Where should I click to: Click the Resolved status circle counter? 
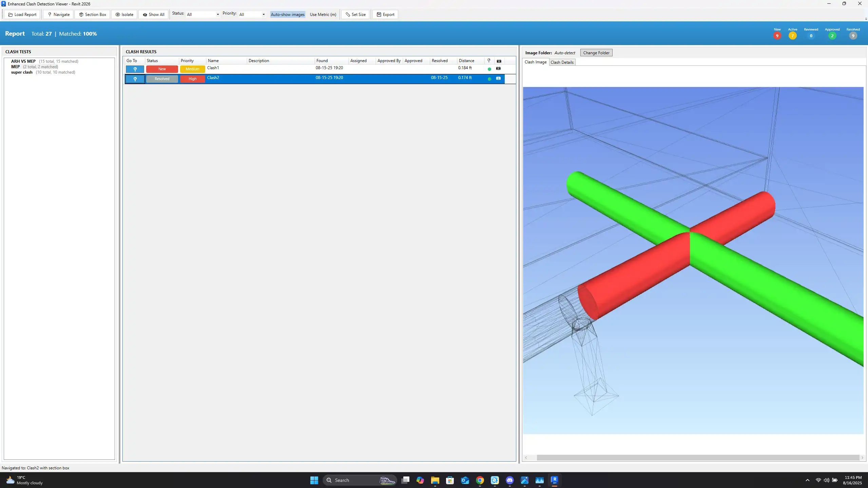tap(853, 36)
